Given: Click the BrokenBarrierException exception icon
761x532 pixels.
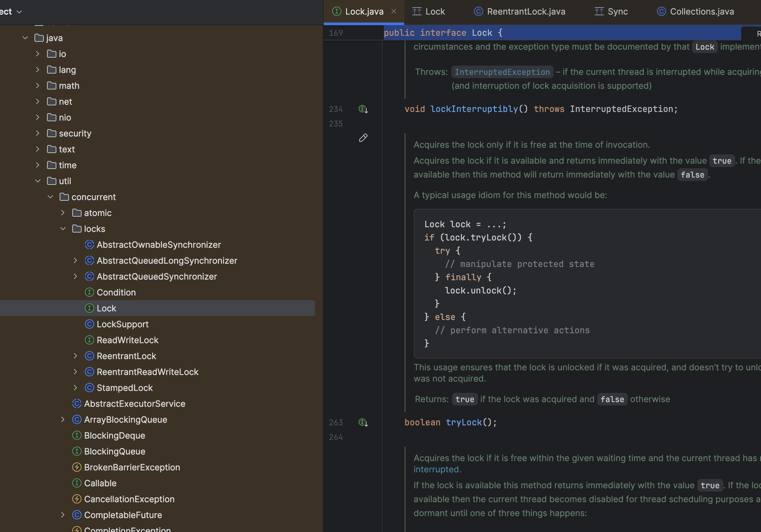Looking at the screenshot, I should coord(77,467).
